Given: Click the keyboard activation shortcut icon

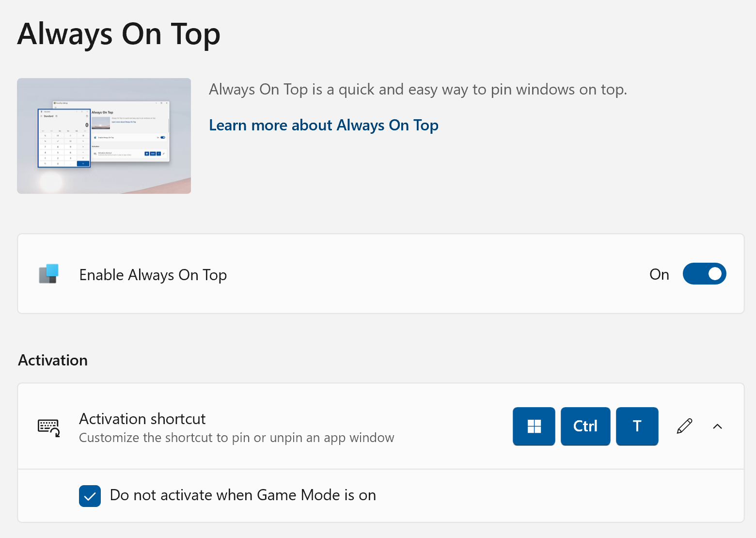Looking at the screenshot, I should pyautogui.click(x=49, y=427).
